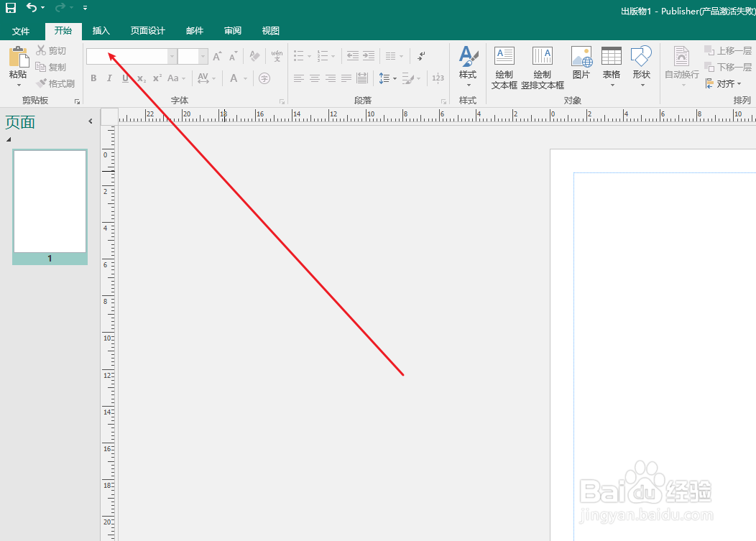Open the 表格 table menu
This screenshot has height=541, width=756.
coord(612,67)
